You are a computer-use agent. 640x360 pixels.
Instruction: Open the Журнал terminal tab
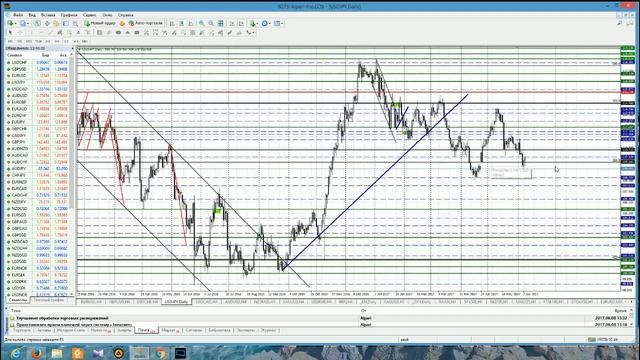pos(269,330)
